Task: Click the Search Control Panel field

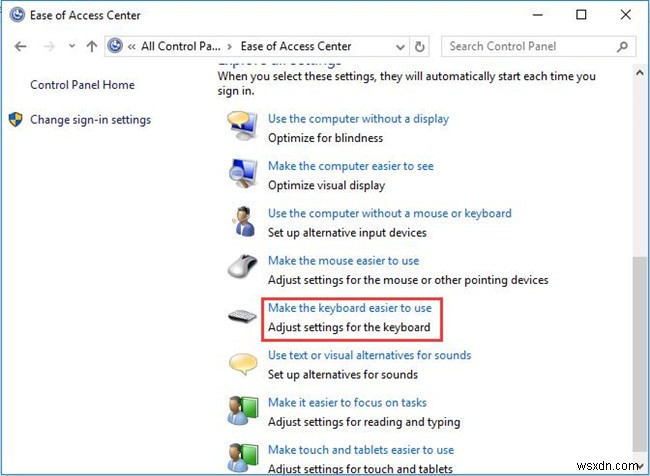Action: pyautogui.click(x=538, y=46)
